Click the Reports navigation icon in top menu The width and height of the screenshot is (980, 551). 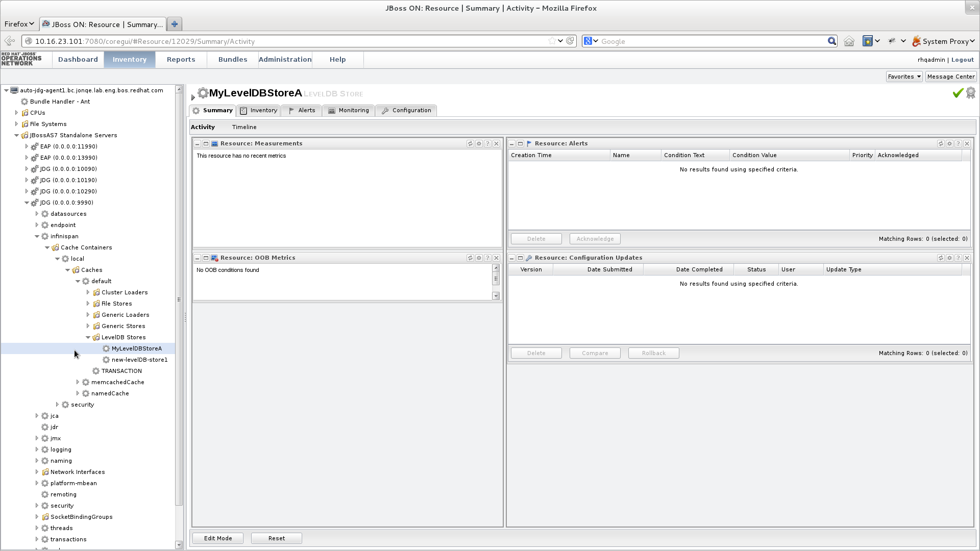click(181, 59)
